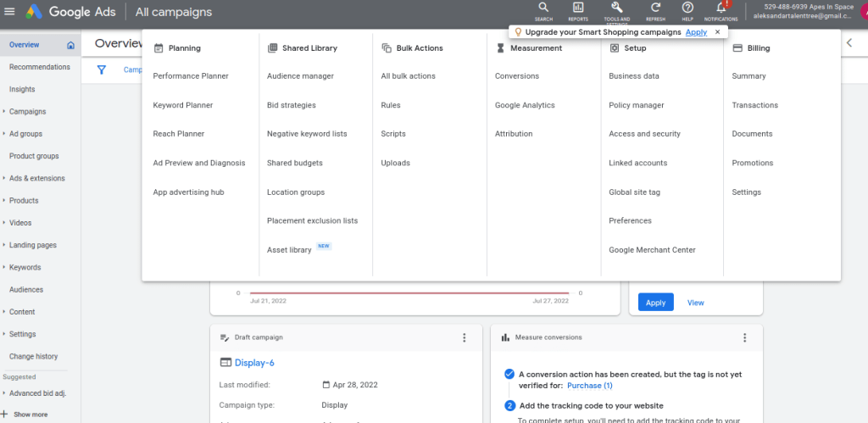The image size is (868, 423).
Task: Select Audiences in the sidebar
Action: (x=26, y=290)
